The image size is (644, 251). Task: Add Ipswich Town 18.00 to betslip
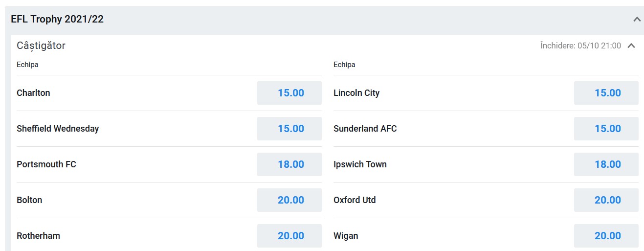click(x=606, y=164)
